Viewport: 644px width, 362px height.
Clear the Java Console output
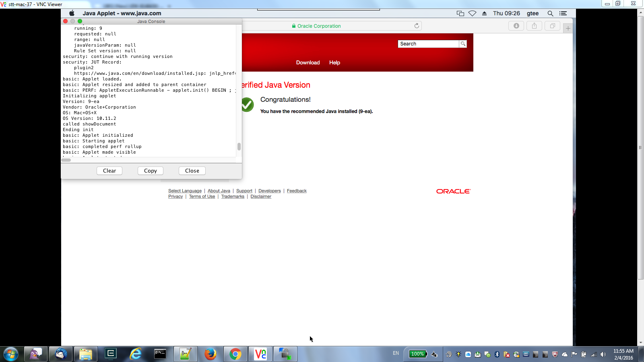coord(109,171)
